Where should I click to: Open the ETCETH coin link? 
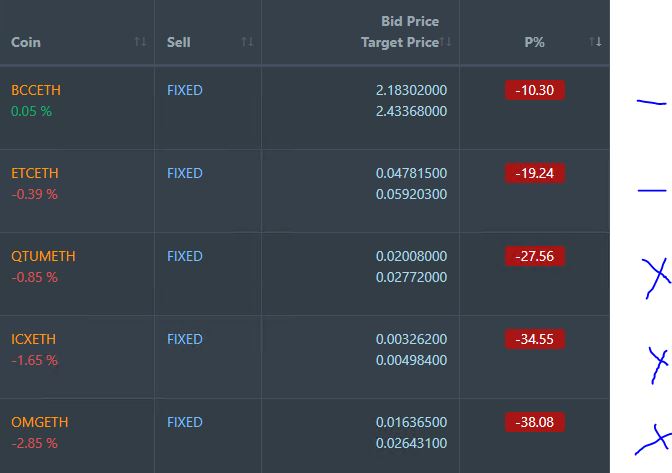pos(35,174)
